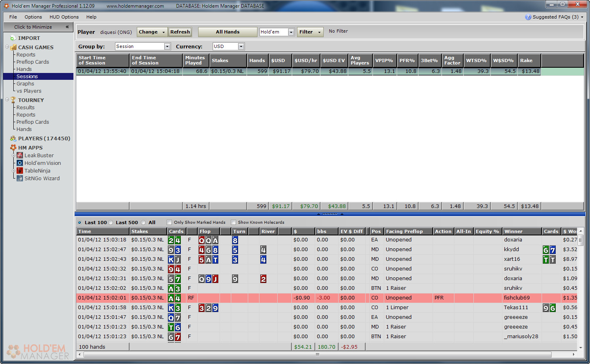The width and height of the screenshot is (590, 364).
Task: Open cash games Preflop Cards
Action: [x=33, y=62]
